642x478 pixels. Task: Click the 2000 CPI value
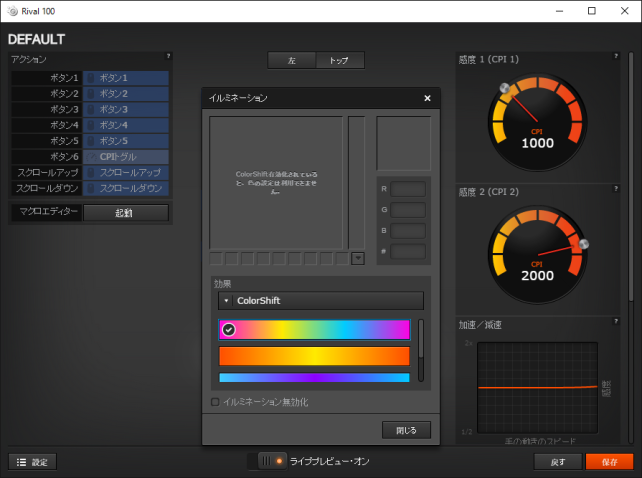click(538, 276)
